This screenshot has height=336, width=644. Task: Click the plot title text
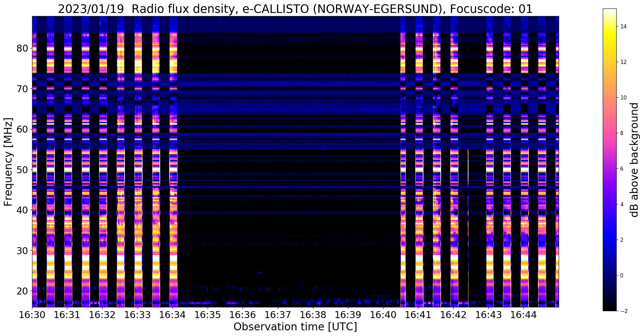[295, 9]
